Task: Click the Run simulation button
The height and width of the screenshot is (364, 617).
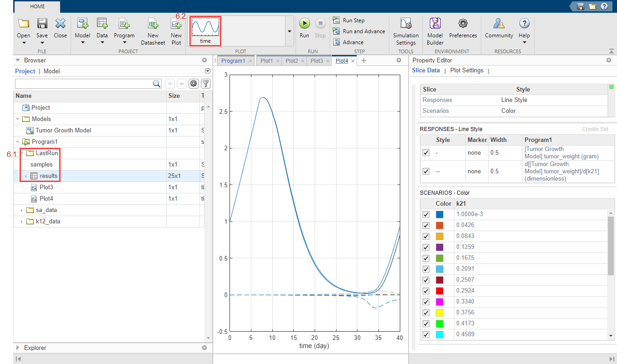Action: pos(304,24)
